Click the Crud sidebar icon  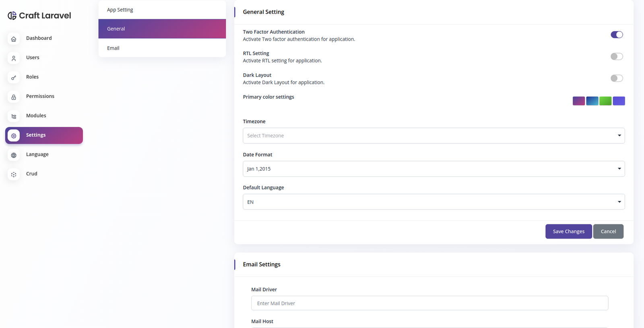(x=14, y=174)
